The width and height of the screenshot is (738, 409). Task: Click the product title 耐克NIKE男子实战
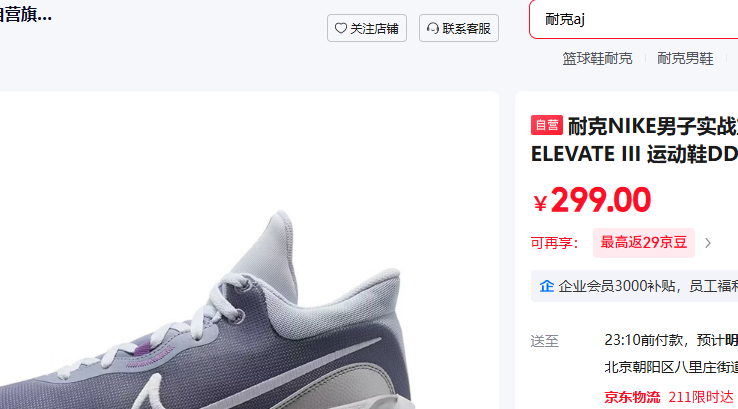653,126
